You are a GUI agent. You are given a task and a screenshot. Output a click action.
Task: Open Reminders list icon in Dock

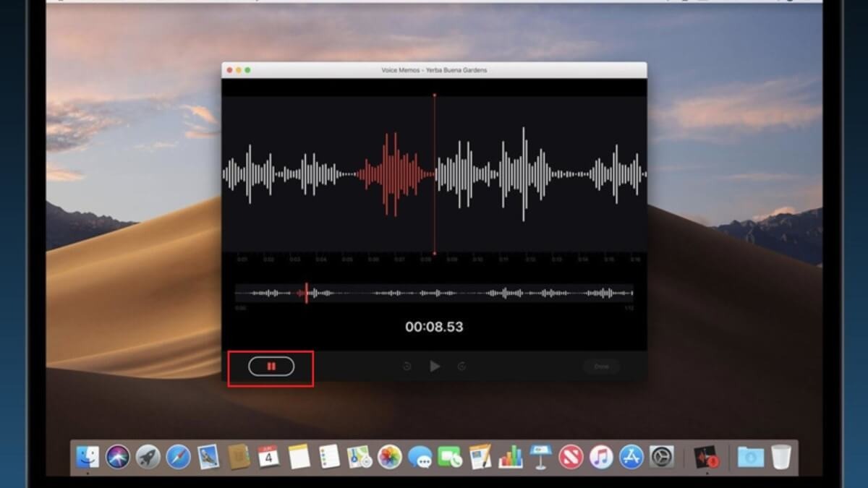(x=329, y=456)
